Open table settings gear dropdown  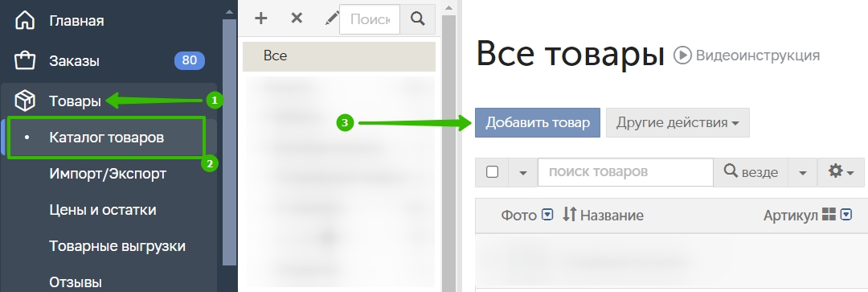pyautogui.click(x=841, y=172)
